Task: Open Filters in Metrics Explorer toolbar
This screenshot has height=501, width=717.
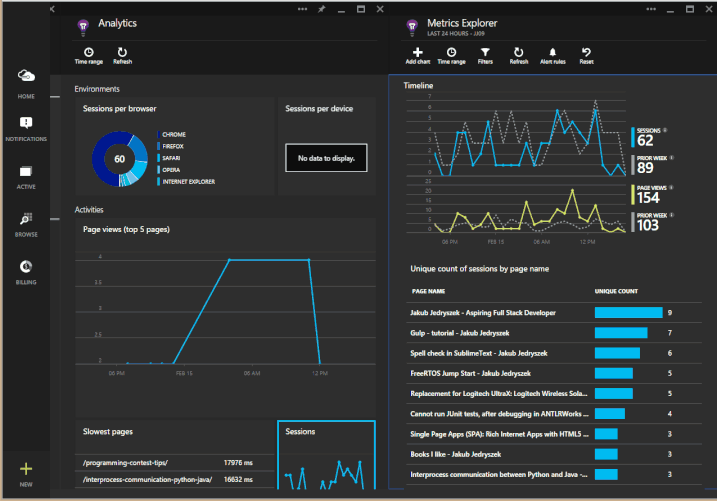Action: point(485,54)
